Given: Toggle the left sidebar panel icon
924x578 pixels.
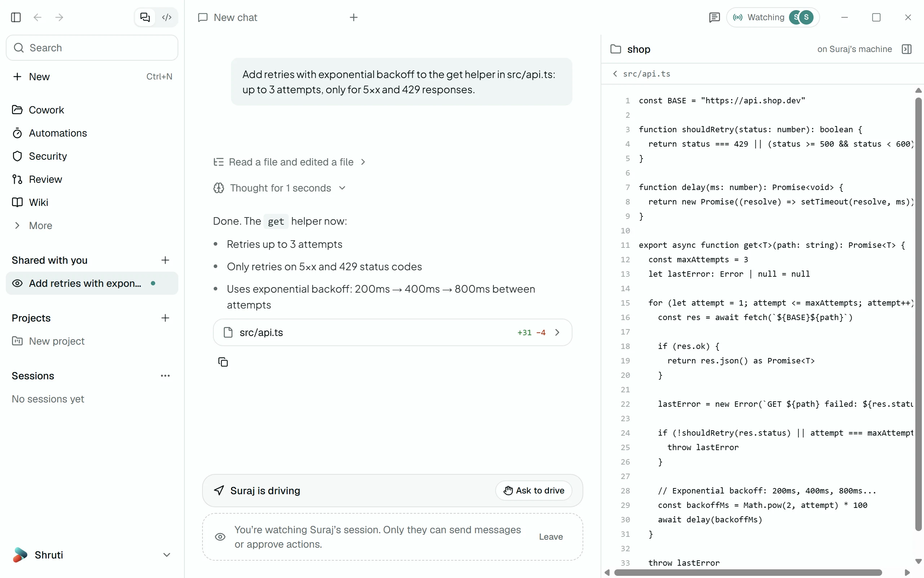Looking at the screenshot, I should pyautogui.click(x=16, y=17).
